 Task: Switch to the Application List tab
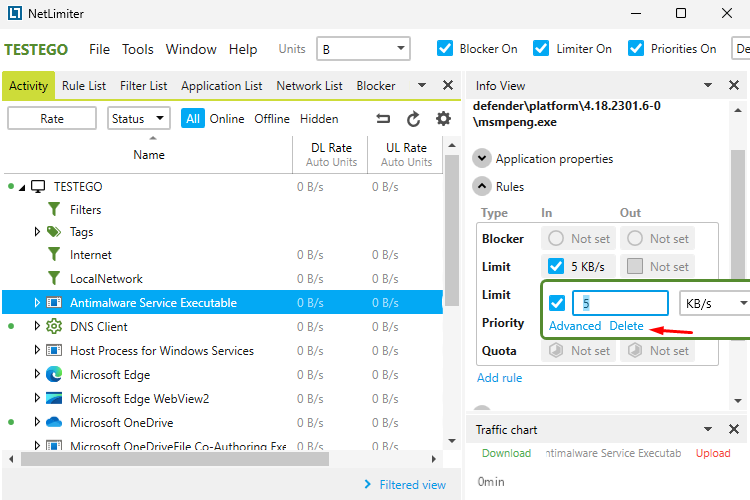click(221, 86)
